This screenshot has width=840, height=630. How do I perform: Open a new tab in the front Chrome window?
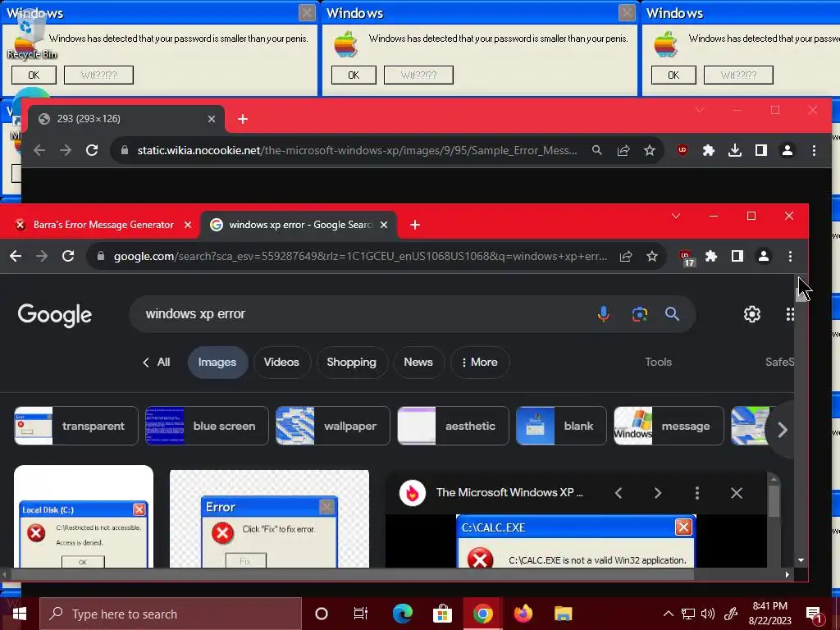[414, 225]
